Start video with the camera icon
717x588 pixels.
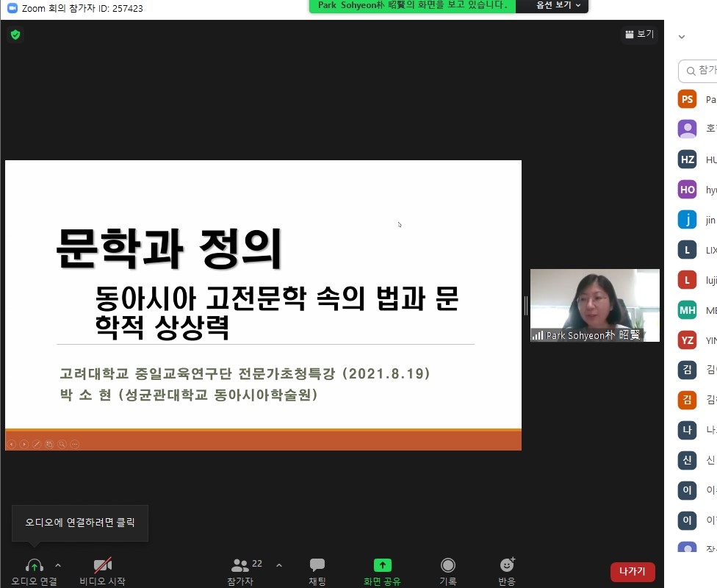tap(102, 565)
